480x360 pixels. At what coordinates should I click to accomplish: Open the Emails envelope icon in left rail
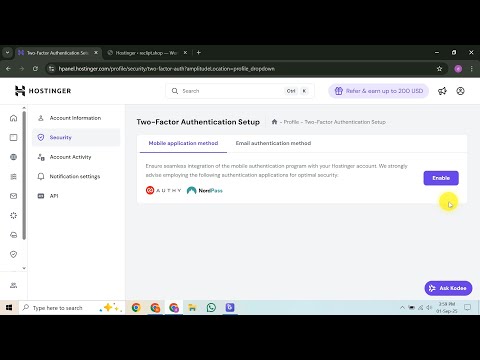[x=13, y=196]
